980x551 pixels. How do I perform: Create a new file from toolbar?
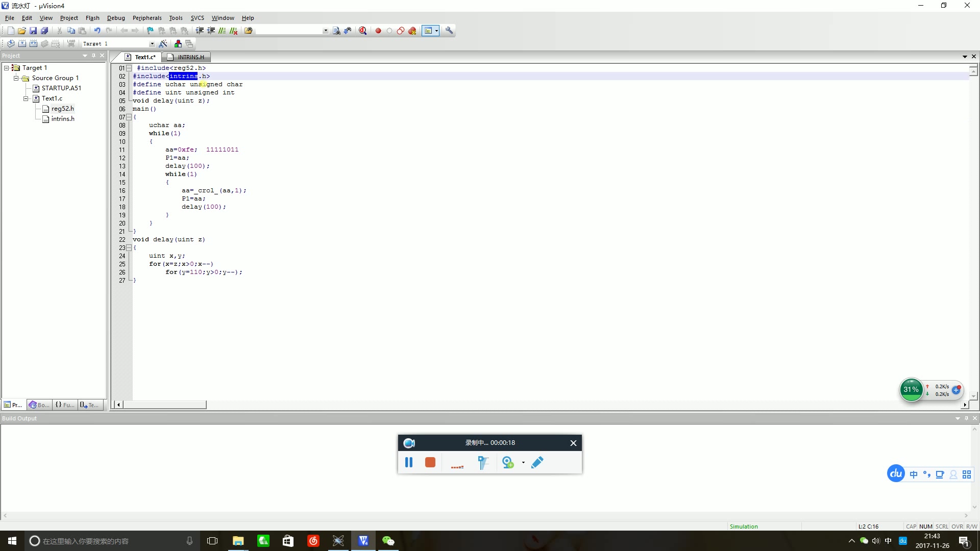(11, 31)
